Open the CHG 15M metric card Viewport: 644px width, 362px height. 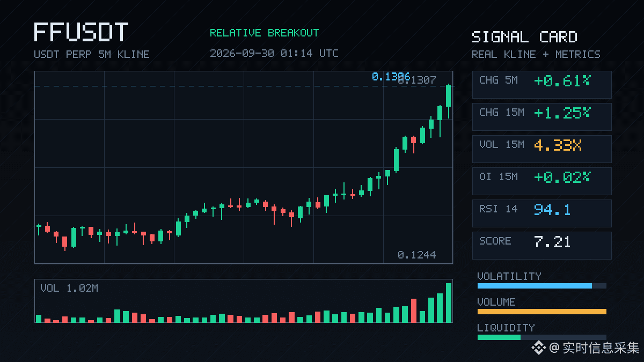tap(541, 116)
